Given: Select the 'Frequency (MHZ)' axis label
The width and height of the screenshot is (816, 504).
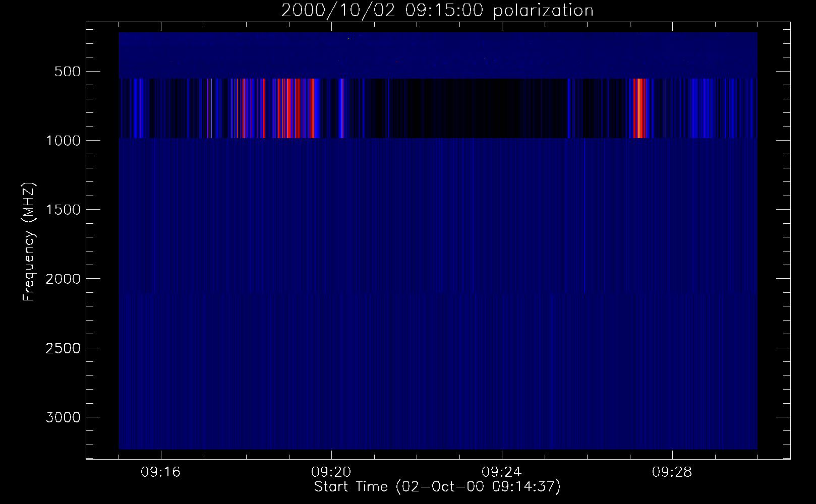Looking at the screenshot, I should pos(29,242).
